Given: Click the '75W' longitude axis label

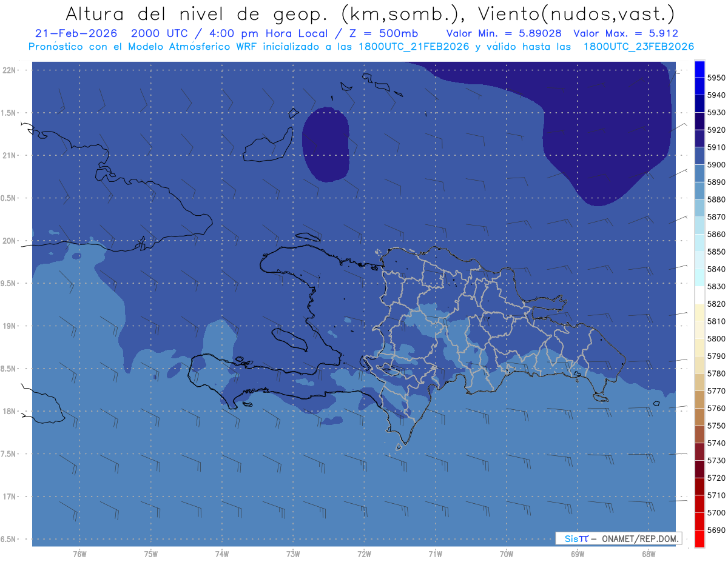Looking at the screenshot, I should click(x=151, y=554).
